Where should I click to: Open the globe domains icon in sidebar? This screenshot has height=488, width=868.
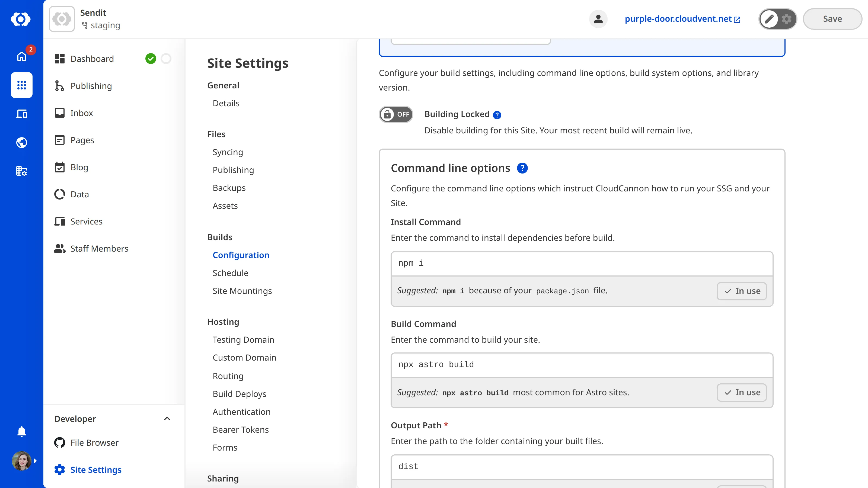point(22,143)
